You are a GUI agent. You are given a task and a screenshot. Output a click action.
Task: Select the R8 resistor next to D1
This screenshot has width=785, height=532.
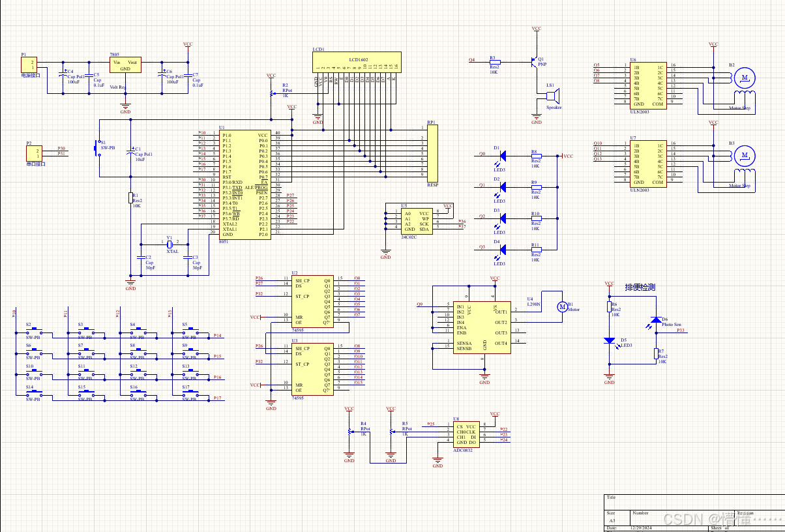click(x=536, y=156)
